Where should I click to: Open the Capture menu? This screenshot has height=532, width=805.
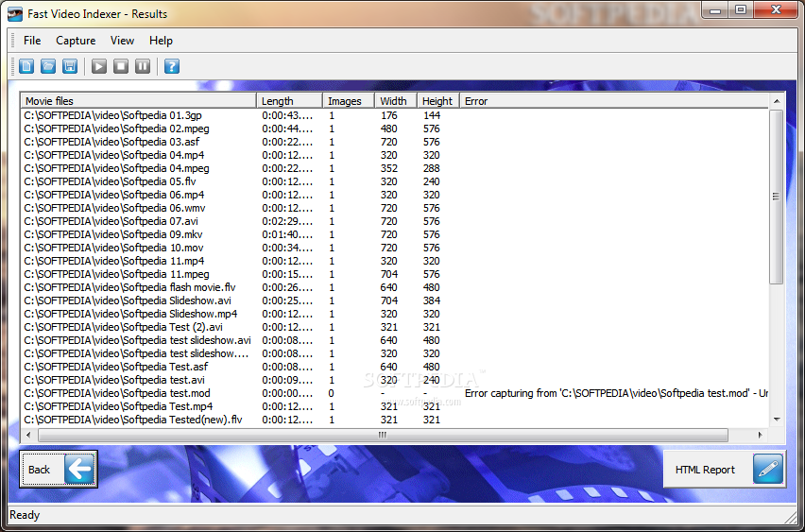76,41
